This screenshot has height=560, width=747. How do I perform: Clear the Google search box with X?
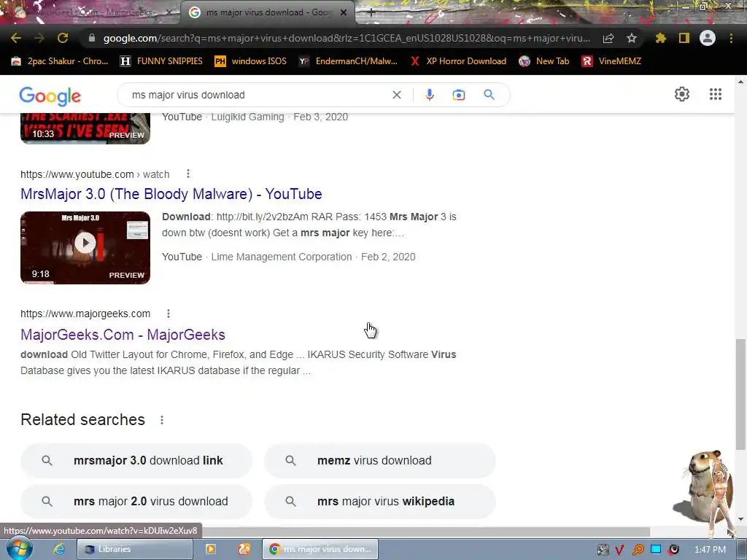click(396, 95)
